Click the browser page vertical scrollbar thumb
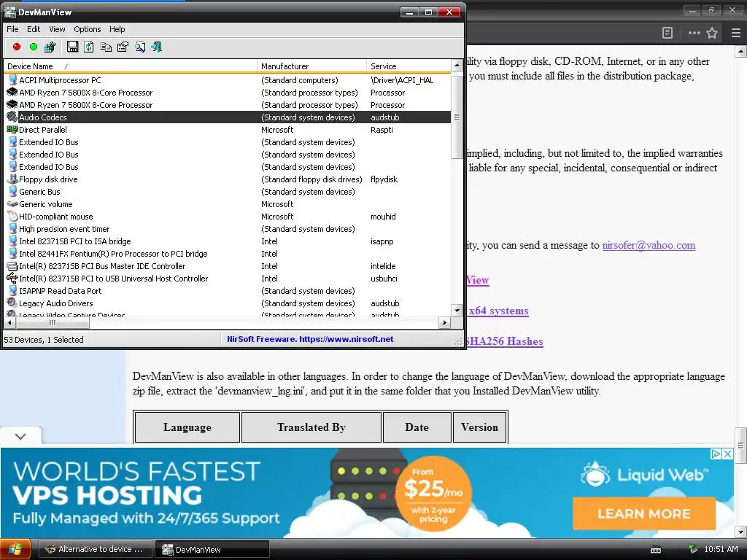 pos(741,446)
